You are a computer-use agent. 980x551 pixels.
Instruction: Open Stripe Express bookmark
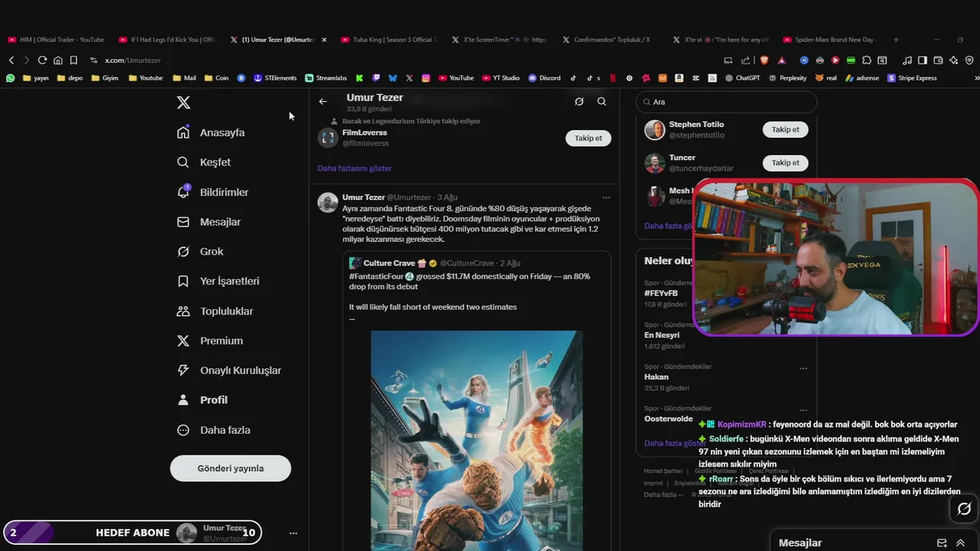[x=912, y=78]
